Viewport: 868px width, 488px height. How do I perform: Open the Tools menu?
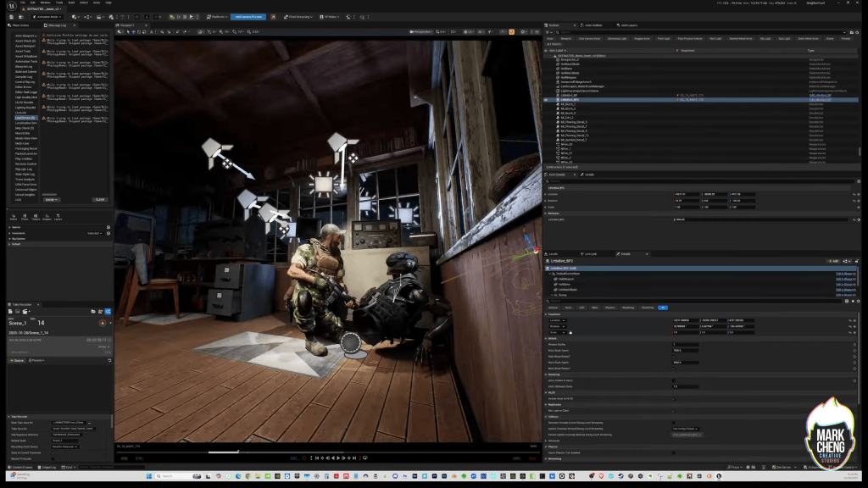[59, 3]
